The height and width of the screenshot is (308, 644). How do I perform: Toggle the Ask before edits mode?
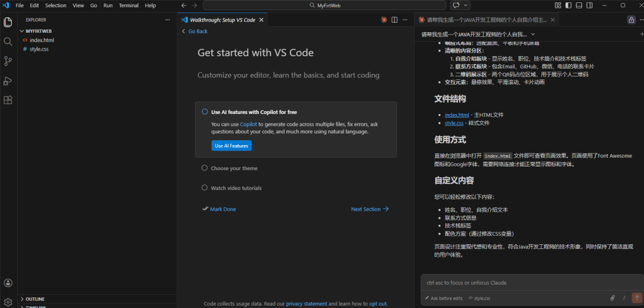tap(444, 298)
